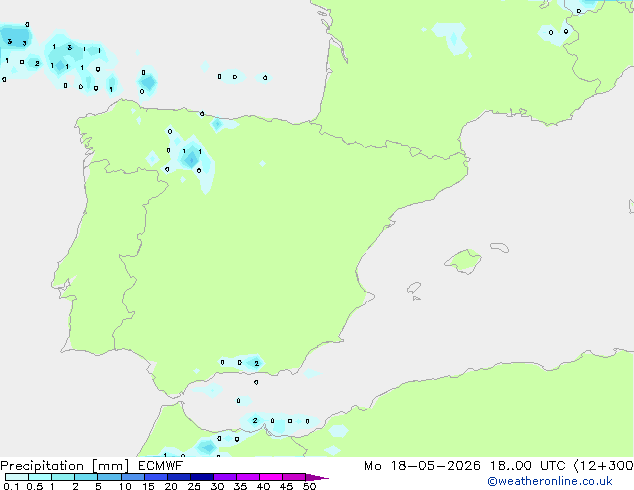Click the rain cell labeled 2 near Málaga coast
The width and height of the screenshot is (634, 490).
(255, 363)
